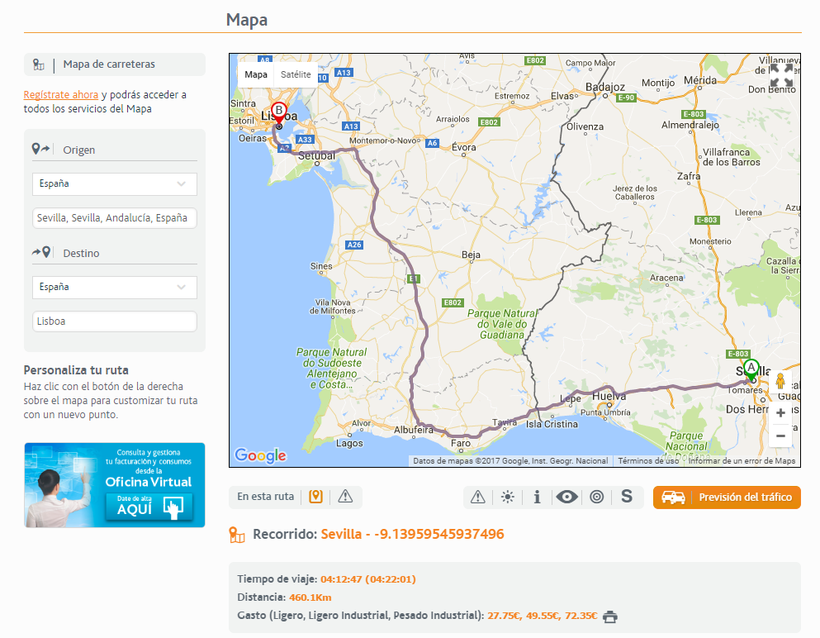Click the Regístrate ahora link

click(60, 95)
